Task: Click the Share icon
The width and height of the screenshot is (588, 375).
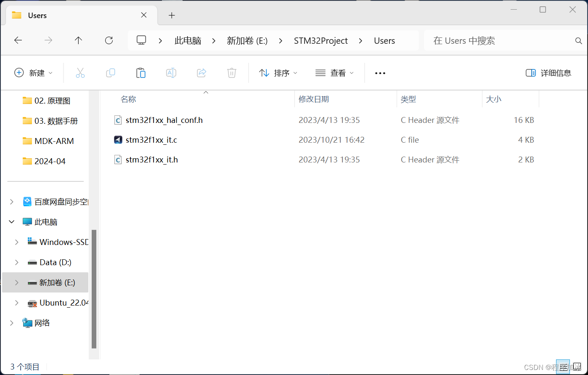Action: tap(201, 73)
